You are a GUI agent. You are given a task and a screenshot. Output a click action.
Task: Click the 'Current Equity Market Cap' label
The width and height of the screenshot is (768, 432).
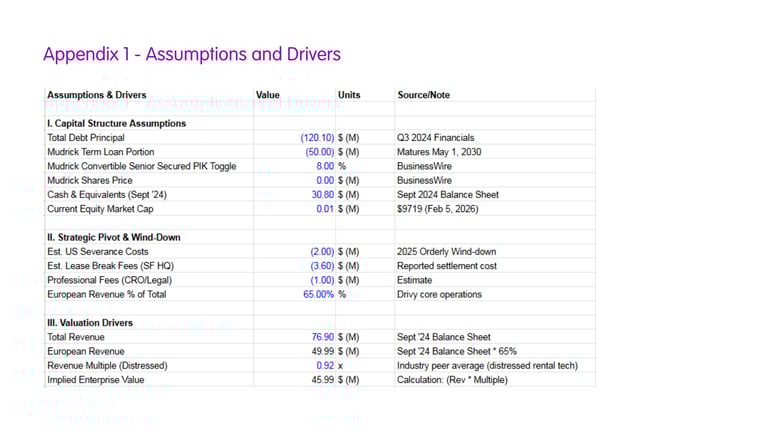click(x=100, y=209)
